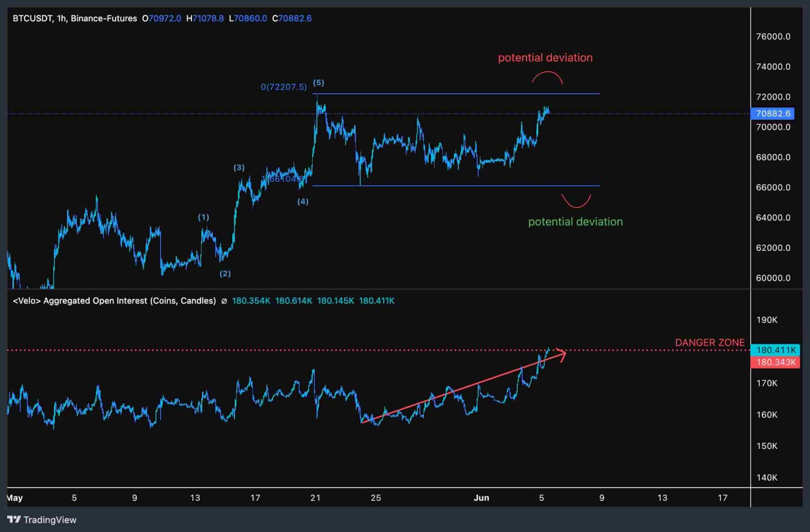This screenshot has width=810, height=532.
Task: Select the O70972.0 open value
Action: 162,18
